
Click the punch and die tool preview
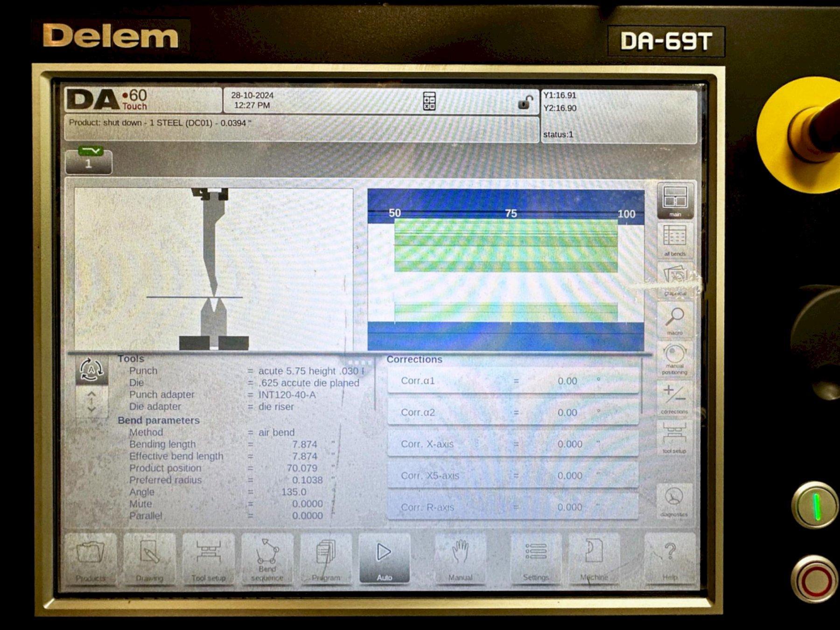pos(214,269)
